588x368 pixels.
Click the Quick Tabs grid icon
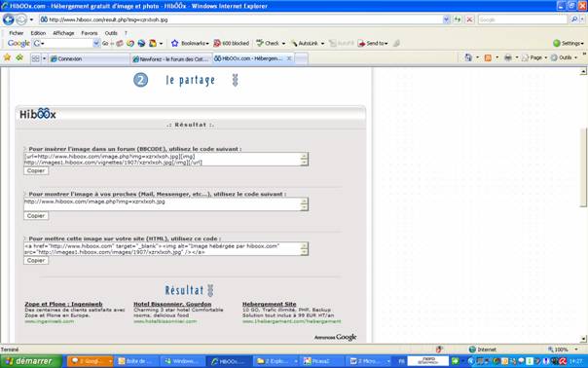(x=36, y=58)
